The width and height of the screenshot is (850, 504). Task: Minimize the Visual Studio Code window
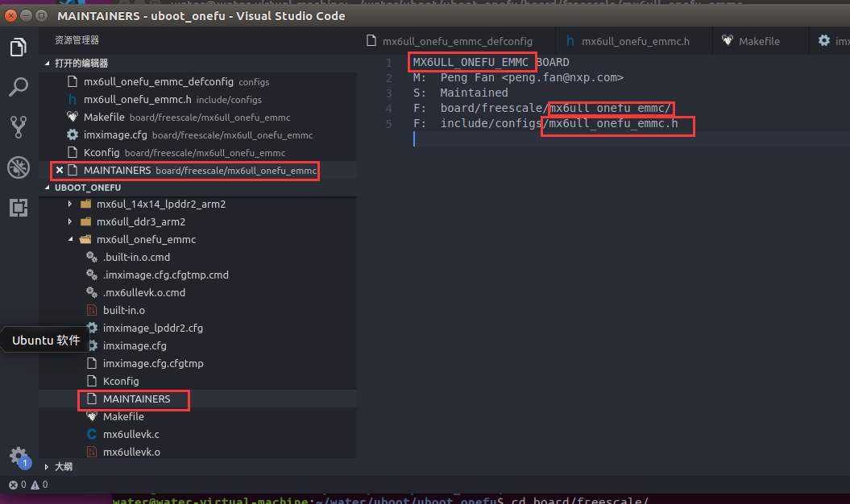26,16
